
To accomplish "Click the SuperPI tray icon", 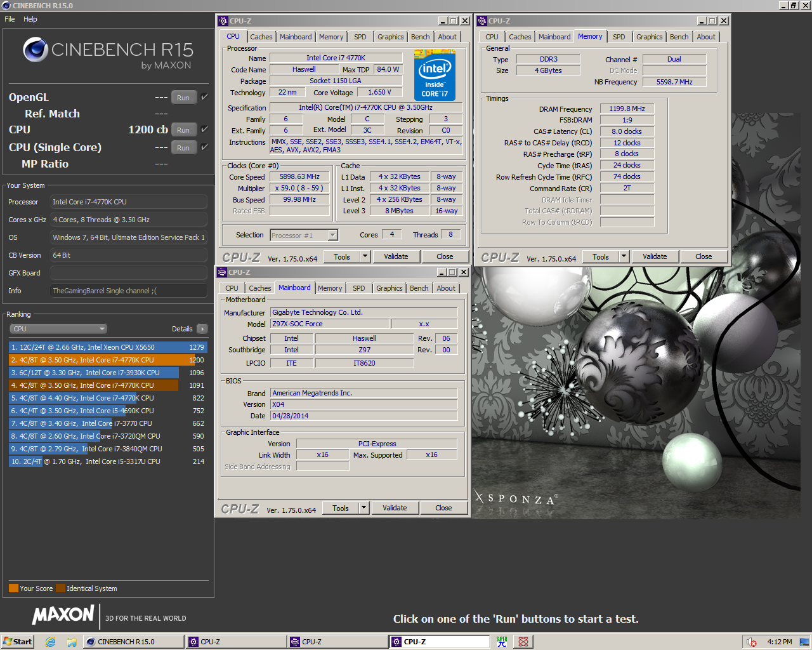I will (502, 642).
